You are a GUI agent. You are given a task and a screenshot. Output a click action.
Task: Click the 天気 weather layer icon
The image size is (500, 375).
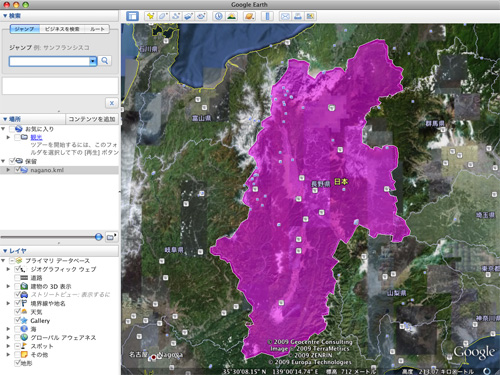(24, 312)
